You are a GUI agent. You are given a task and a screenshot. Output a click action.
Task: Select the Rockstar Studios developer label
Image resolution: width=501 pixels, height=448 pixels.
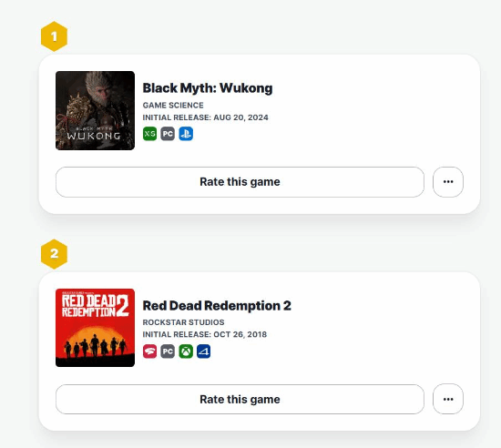click(x=183, y=322)
